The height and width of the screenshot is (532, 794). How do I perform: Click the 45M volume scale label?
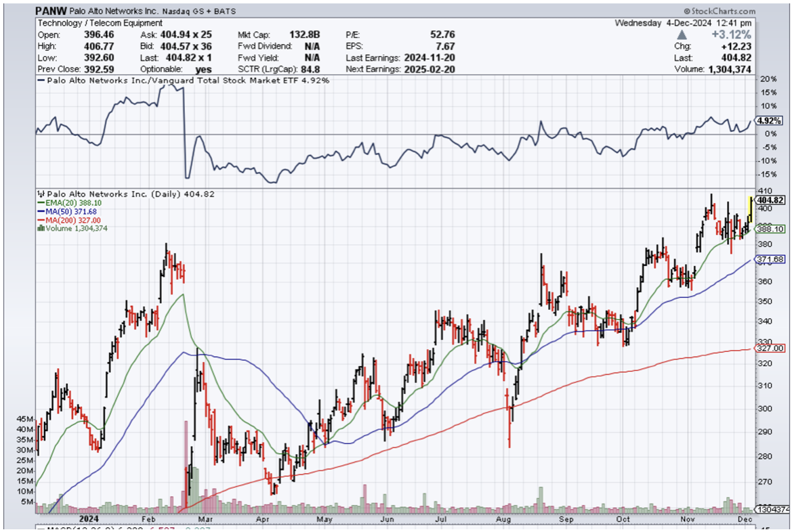25,419
